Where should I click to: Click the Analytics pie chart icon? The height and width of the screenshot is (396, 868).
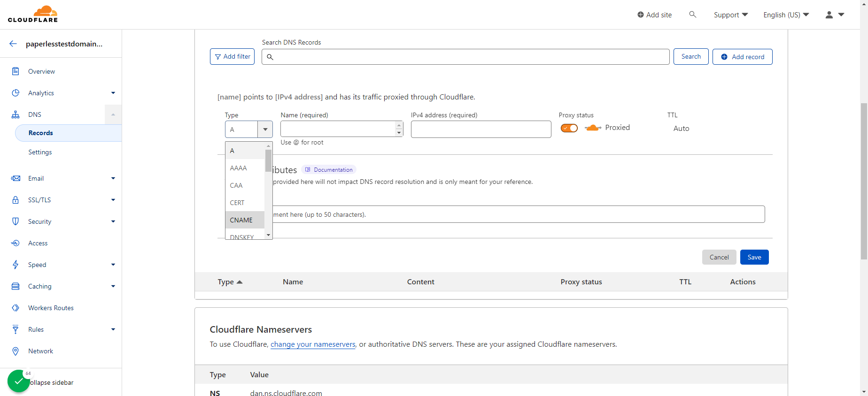[15, 93]
